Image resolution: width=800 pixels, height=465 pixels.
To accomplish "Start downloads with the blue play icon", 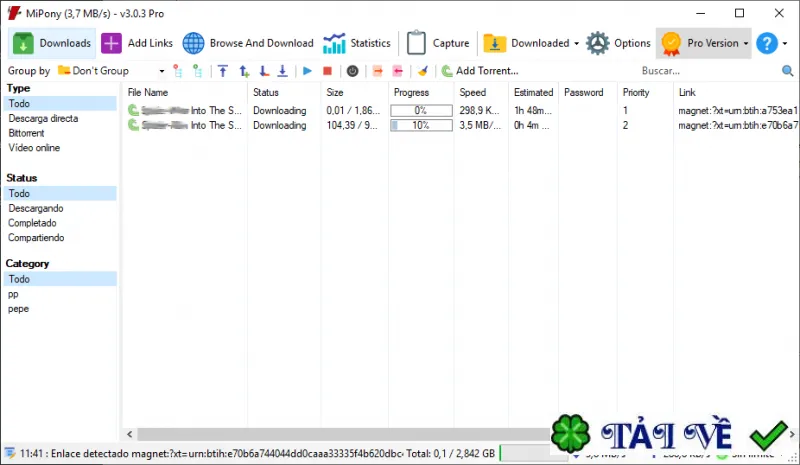I will (x=307, y=71).
